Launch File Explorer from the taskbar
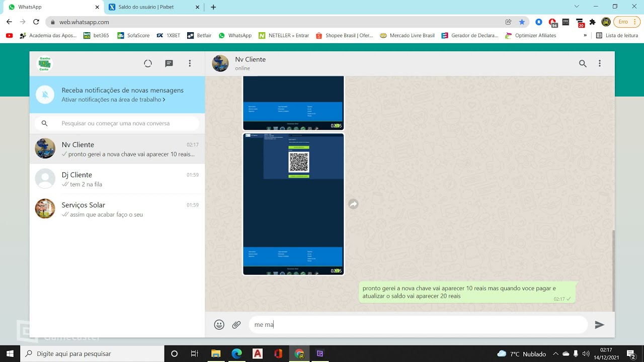 216,354
